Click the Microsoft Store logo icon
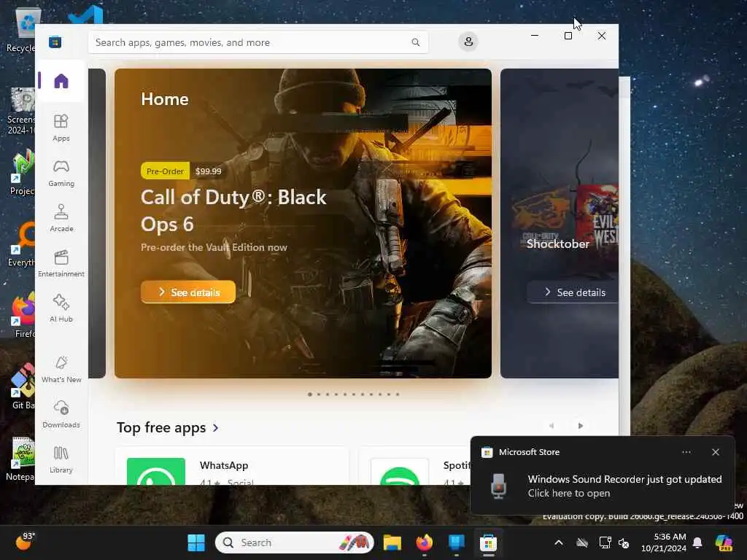This screenshot has width=747, height=560. click(x=55, y=42)
